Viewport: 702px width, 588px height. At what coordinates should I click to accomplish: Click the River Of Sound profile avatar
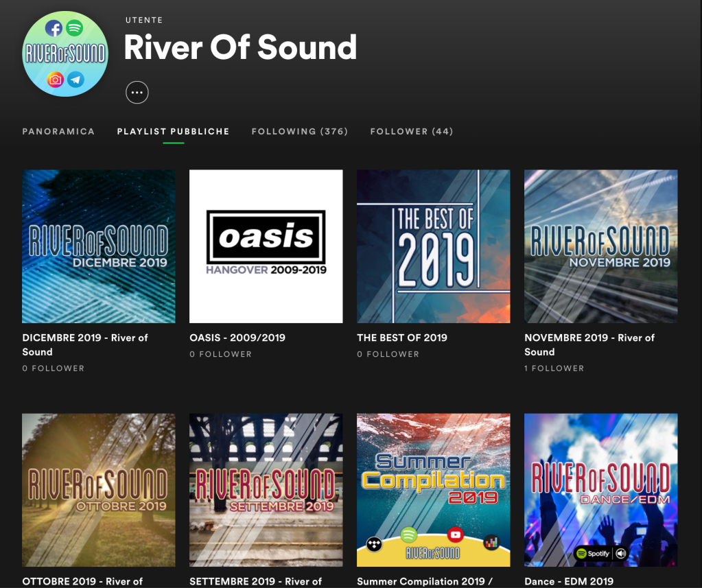tap(65, 54)
